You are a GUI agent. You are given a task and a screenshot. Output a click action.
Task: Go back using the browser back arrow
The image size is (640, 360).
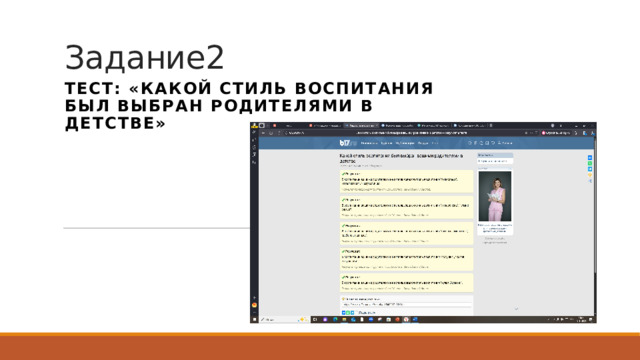[x=263, y=133]
